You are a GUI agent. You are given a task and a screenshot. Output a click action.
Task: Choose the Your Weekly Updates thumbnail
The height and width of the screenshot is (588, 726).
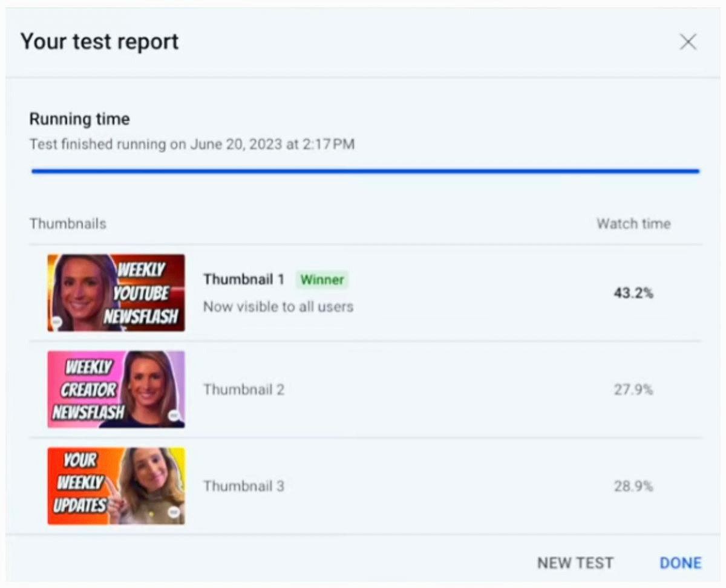116,486
